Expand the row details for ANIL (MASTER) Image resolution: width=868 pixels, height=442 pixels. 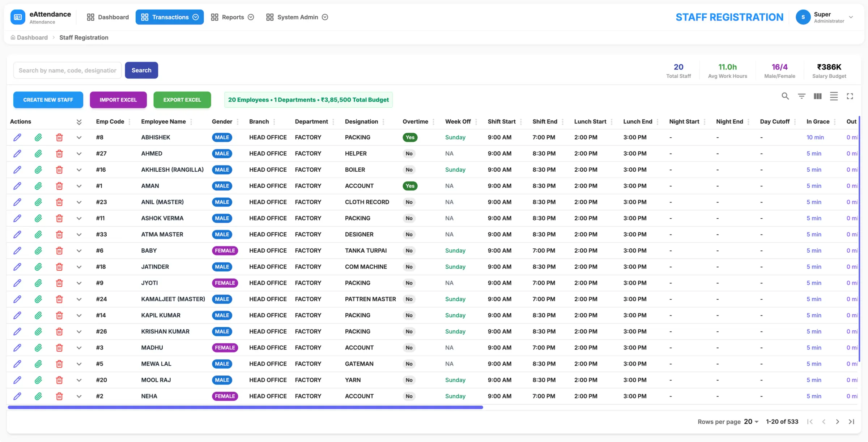[x=79, y=202]
